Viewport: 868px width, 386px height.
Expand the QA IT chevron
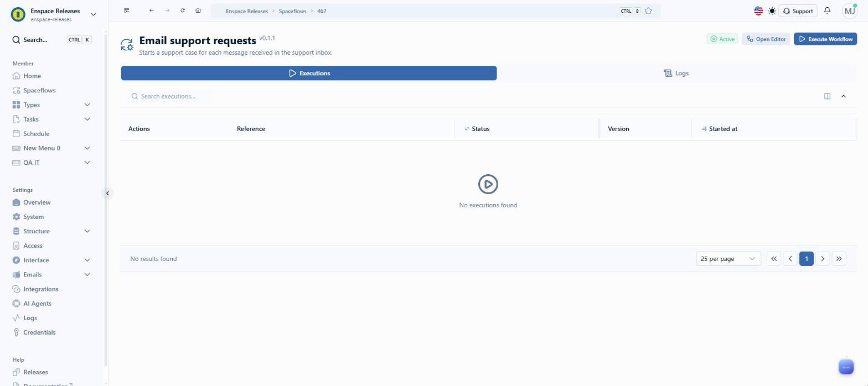87,163
